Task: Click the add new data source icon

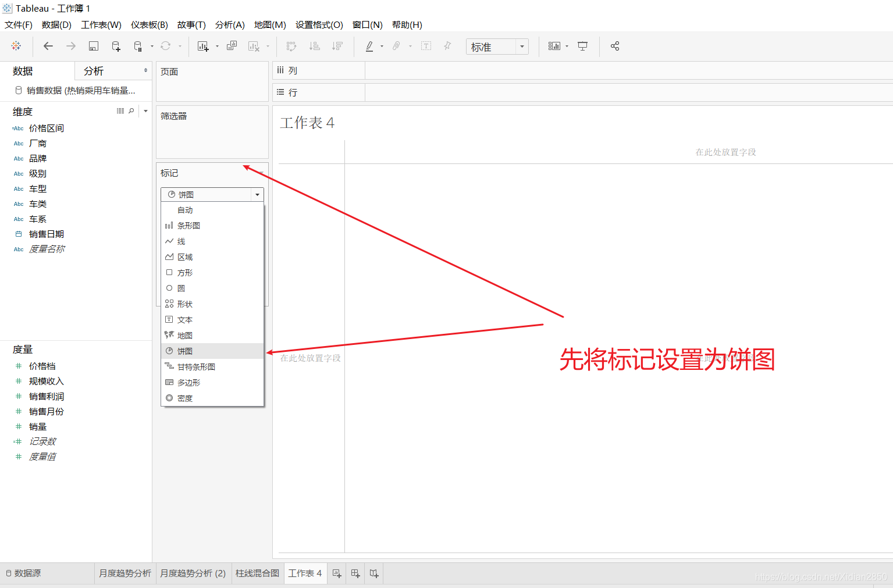Action: click(116, 46)
